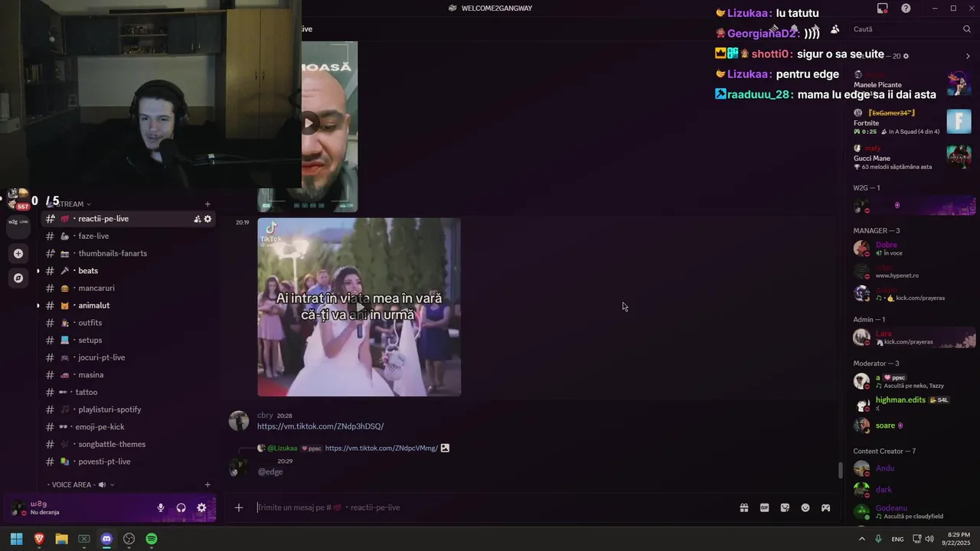Open Discord from the Windows taskbar
The width and height of the screenshot is (980, 551).
coord(106,539)
